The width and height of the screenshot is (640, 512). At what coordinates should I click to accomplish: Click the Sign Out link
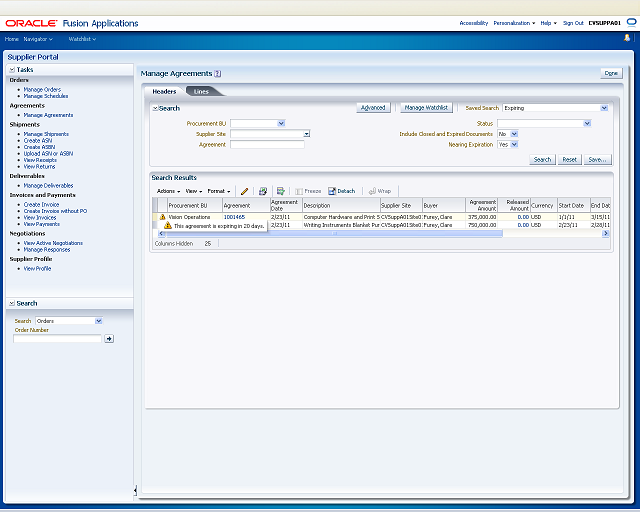tap(573, 23)
